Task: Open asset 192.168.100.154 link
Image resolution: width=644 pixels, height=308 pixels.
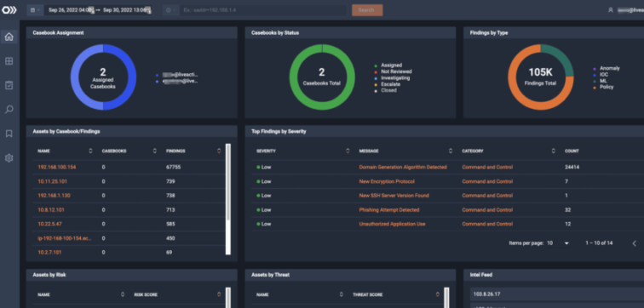Action: pyautogui.click(x=57, y=168)
